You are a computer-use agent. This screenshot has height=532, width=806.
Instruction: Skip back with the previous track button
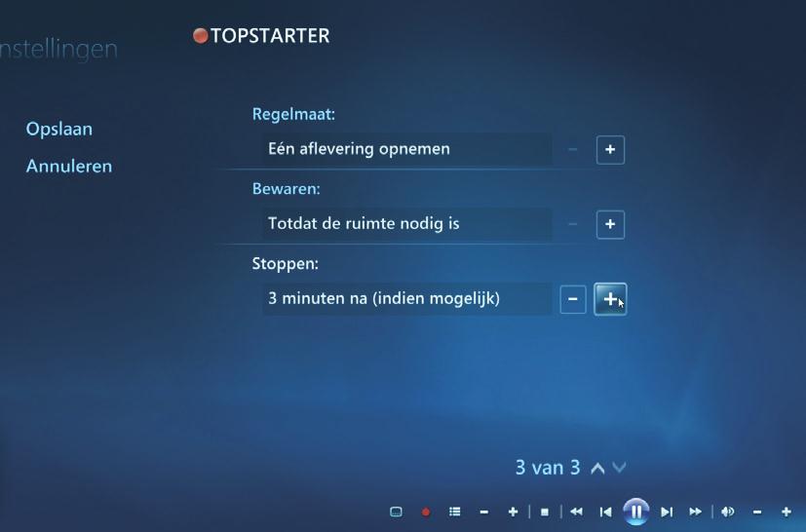click(x=605, y=512)
